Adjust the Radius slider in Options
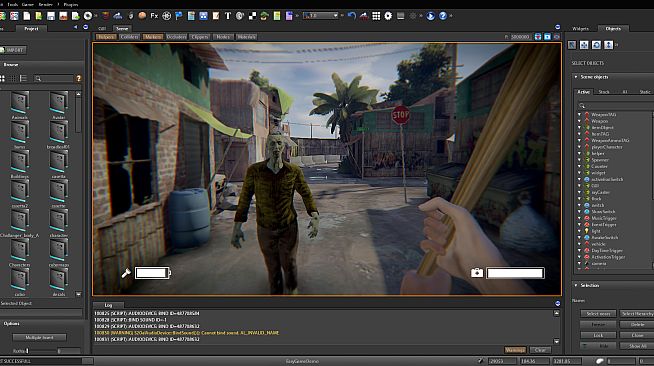The height and width of the screenshot is (366, 654). pos(28,351)
